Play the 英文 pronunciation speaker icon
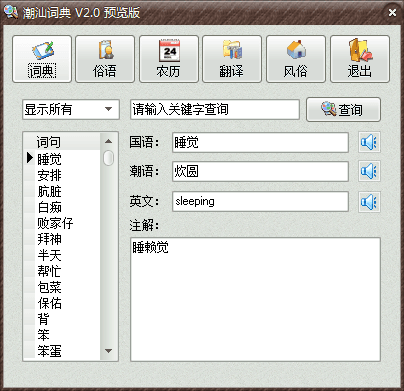Viewport: 404px width, 391px height. (369, 201)
